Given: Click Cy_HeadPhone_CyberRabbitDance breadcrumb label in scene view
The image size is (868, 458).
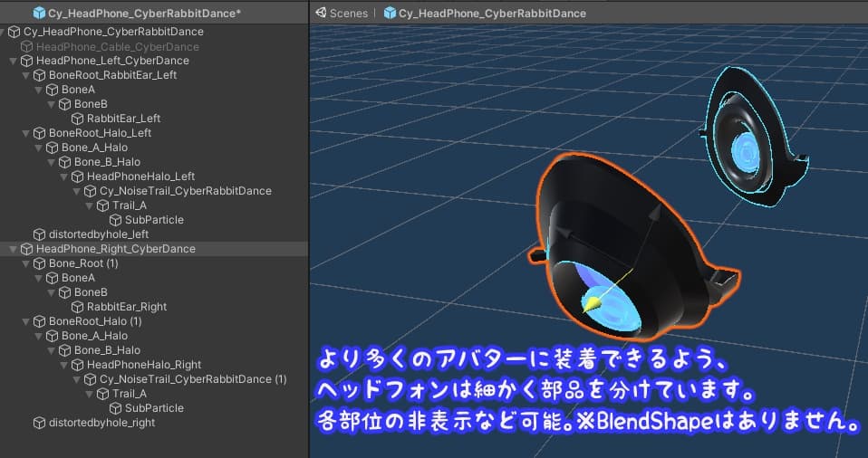Looking at the screenshot, I should (492, 13).
